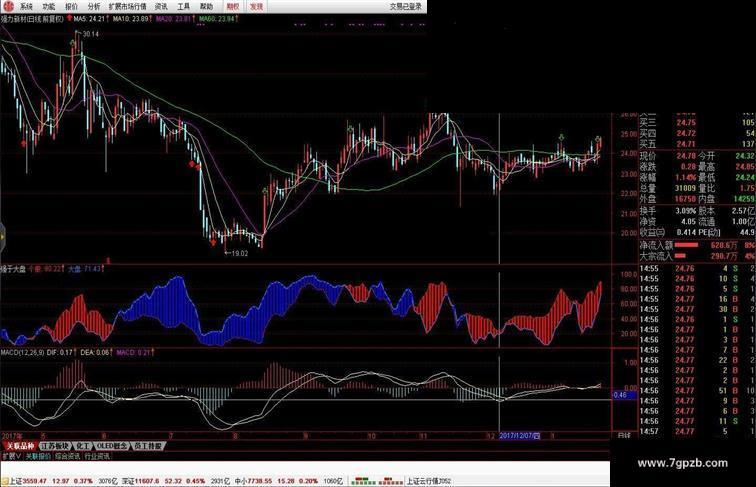The height and width of the screenshot is (487, 756).
Task: Open the 资讯 menu
Action: point(161,7)
